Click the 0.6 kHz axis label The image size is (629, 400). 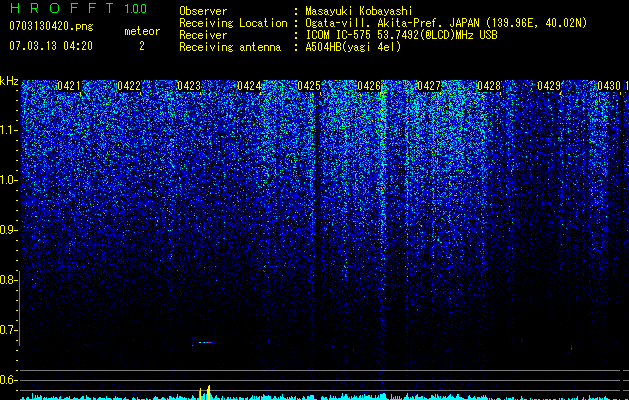point(8,380)
